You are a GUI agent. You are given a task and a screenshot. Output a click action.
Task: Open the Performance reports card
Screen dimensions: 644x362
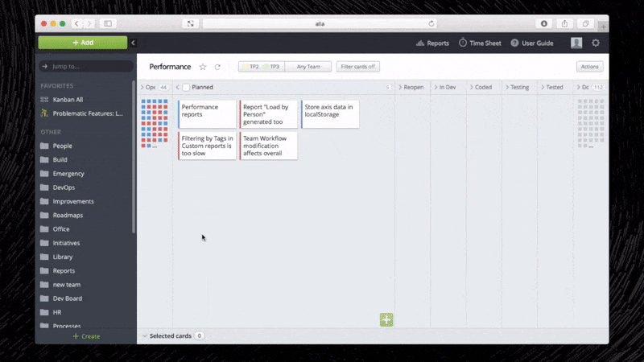pos(207,114)
